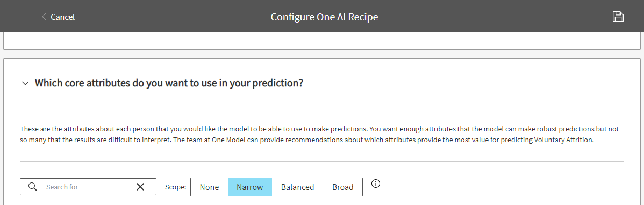
Task: Click the save floppy disk icon
Action: [x=618, y=17]
